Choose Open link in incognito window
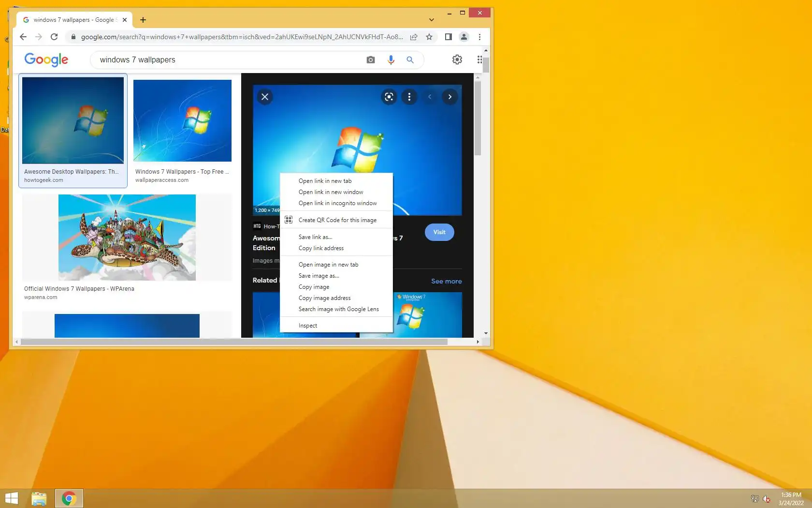812x508 pixels. click(336, 203)
